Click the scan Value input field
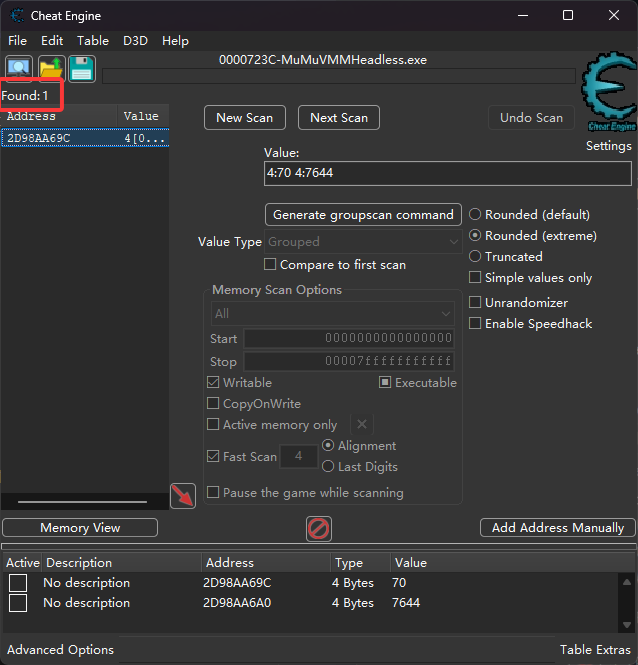The height and width of the screenshot is (665, 638). click(x=448, y=173)
